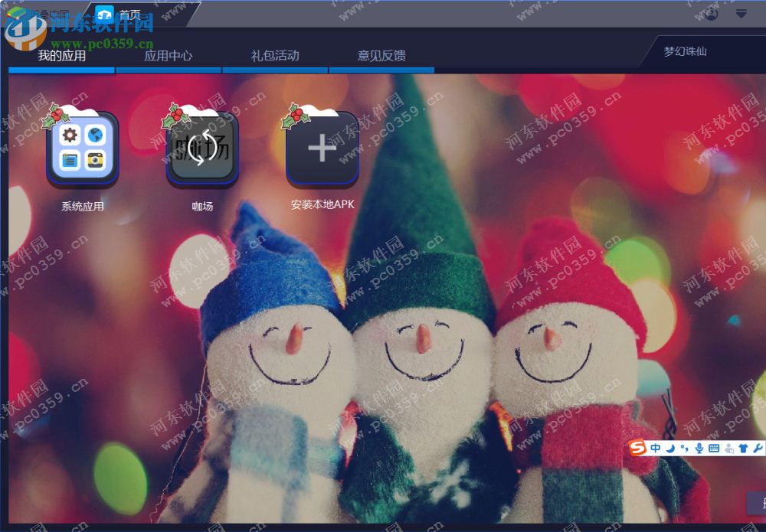
Task: Open the 系统应用 system apps folder icon
Action: point(82,149)
